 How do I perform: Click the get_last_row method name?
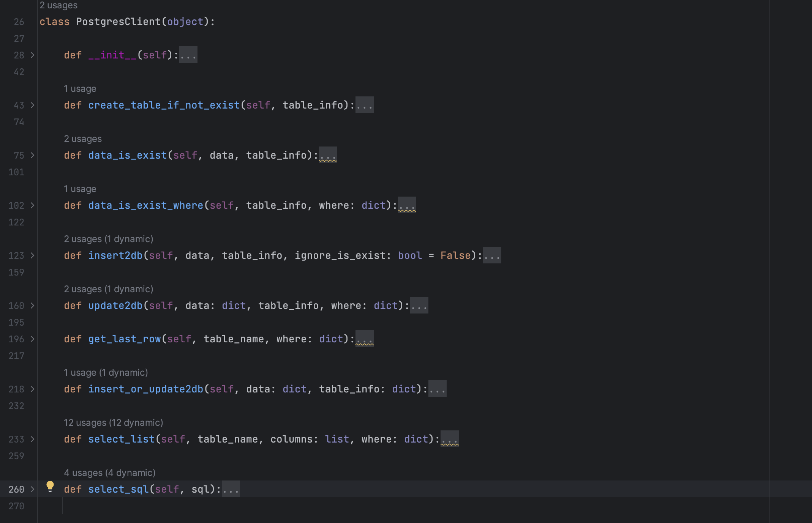[125, 339]
